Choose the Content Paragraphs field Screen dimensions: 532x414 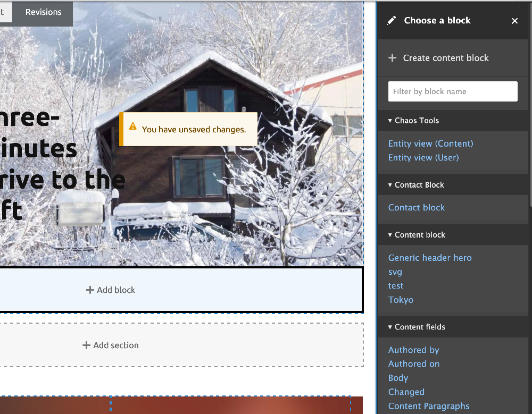pyautogui.click(x=428, y=406)
